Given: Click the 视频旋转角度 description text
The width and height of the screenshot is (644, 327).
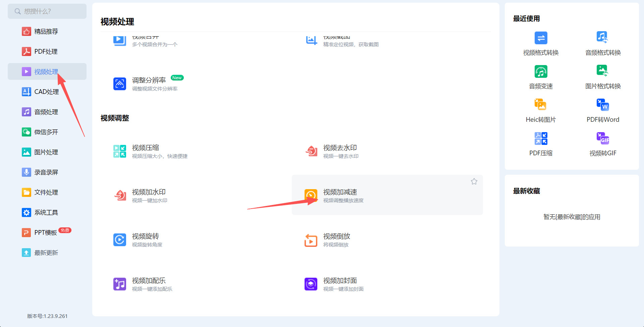Looking at the screenshot, I should [147, 245].
